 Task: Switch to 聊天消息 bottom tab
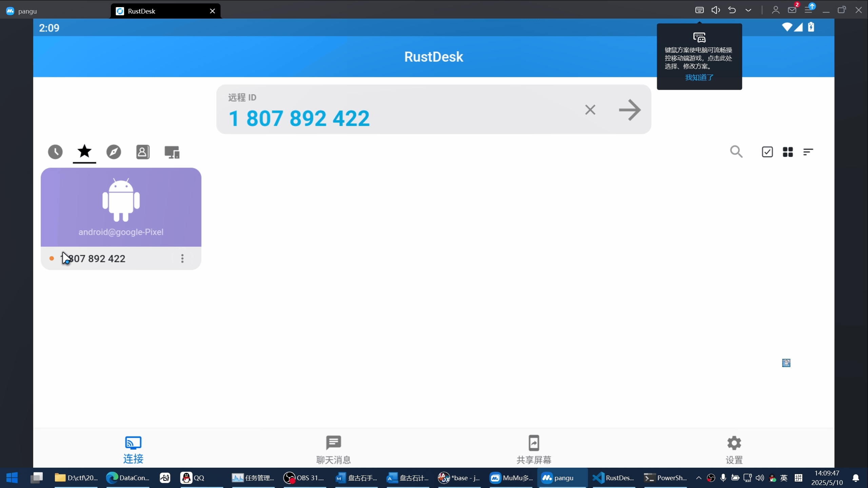click(x=333, y=449)
